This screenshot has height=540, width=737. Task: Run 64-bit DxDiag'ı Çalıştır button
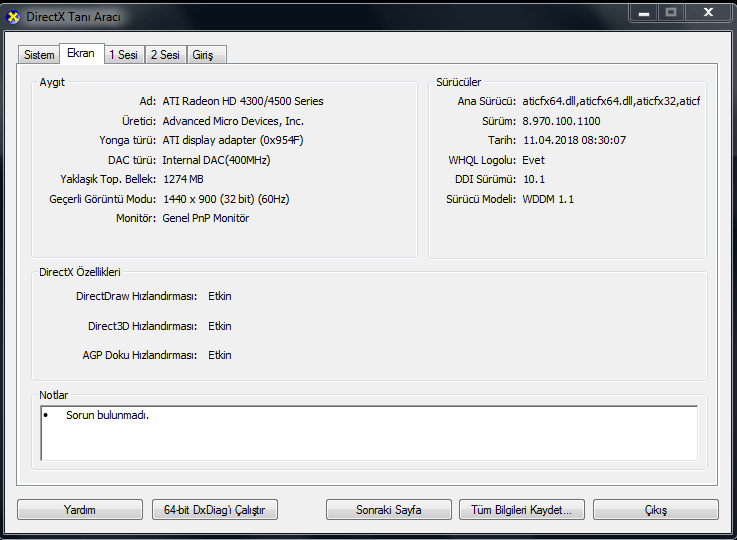215,510
